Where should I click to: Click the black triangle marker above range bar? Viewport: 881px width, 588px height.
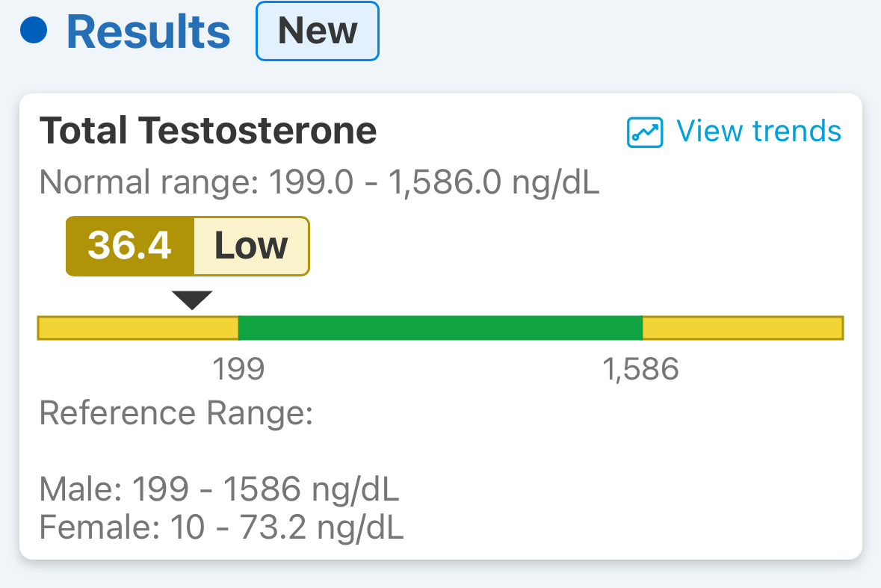192,300
